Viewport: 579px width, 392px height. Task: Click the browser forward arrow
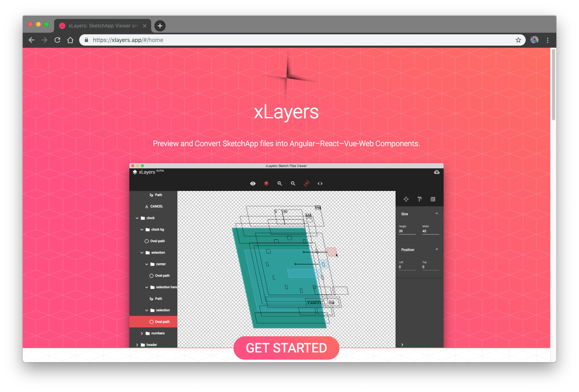pos(44,40)
